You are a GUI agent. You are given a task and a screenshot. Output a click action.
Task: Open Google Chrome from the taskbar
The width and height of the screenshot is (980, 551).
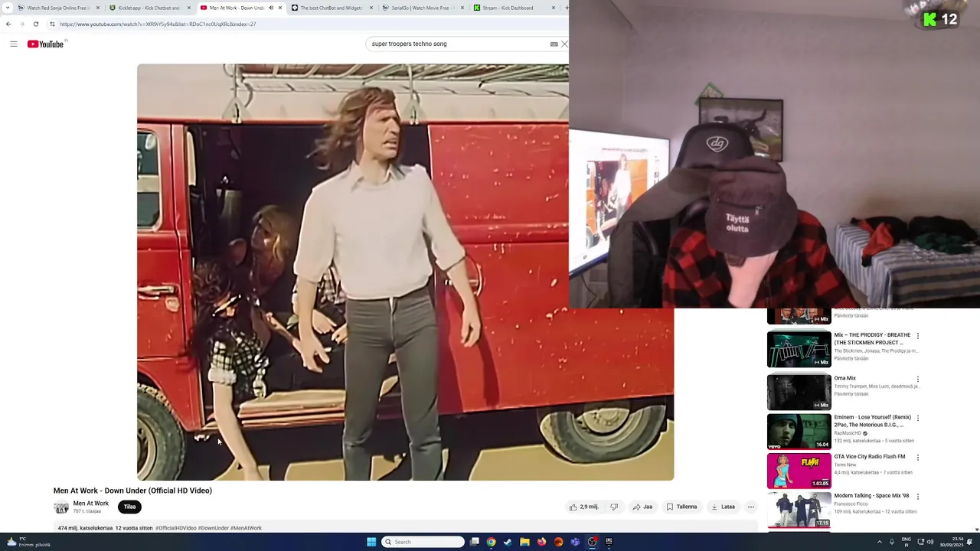pyautogui.click(x=491, y=542)
